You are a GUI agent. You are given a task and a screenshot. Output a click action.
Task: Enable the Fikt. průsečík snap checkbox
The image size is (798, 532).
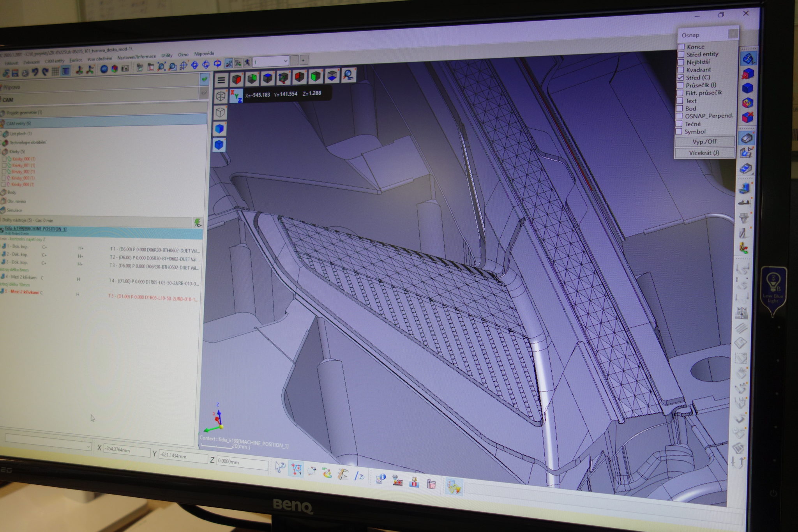tap(680, 93)
